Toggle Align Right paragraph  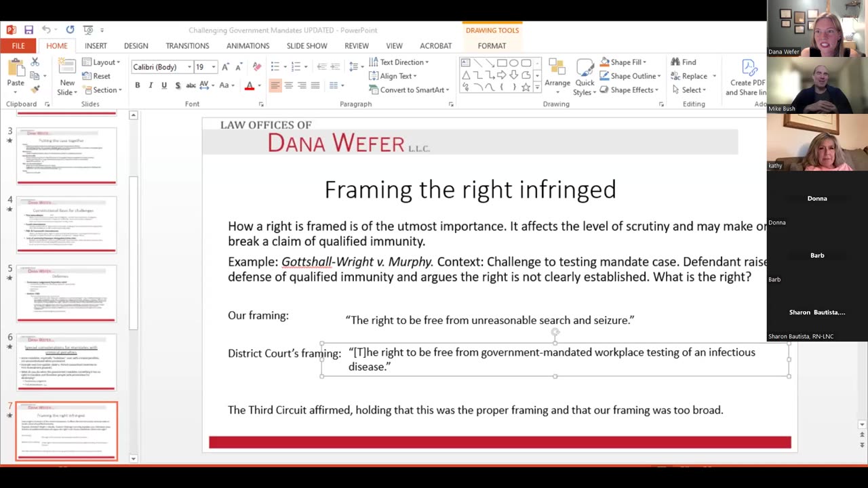pyautogui.click(x=302, y=85)
